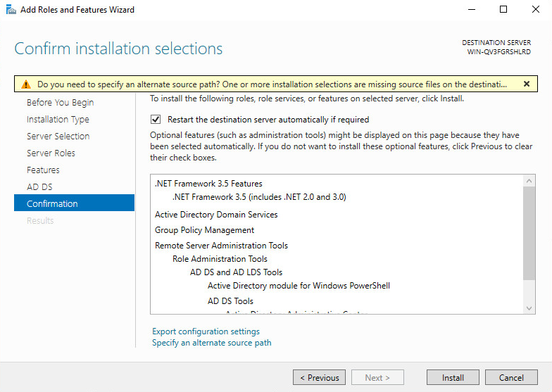Switch to Server Selection step

(x=58, y=137)
